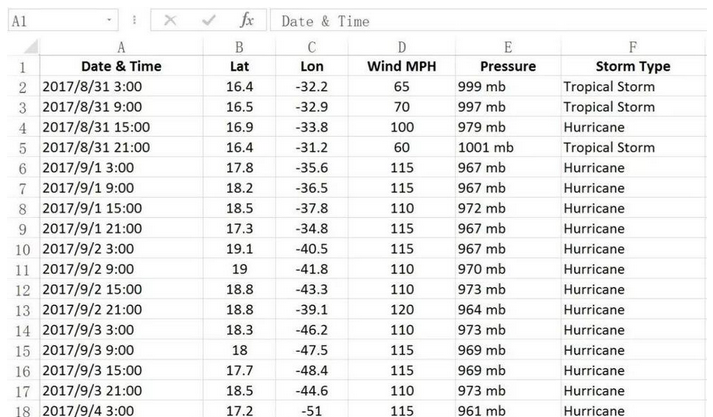Select cell with 2017/8/31 3:00
This screenshot has height=417, width=713.
point(121,86)
